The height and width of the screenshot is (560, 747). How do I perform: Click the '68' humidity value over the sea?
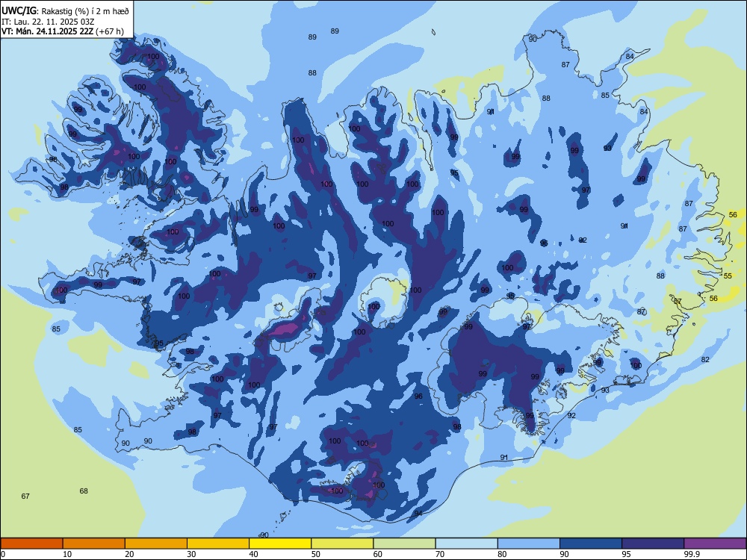84,491
